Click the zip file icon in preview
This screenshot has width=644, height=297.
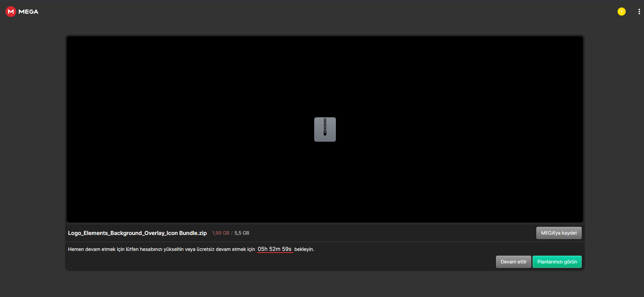pos(325,130)
